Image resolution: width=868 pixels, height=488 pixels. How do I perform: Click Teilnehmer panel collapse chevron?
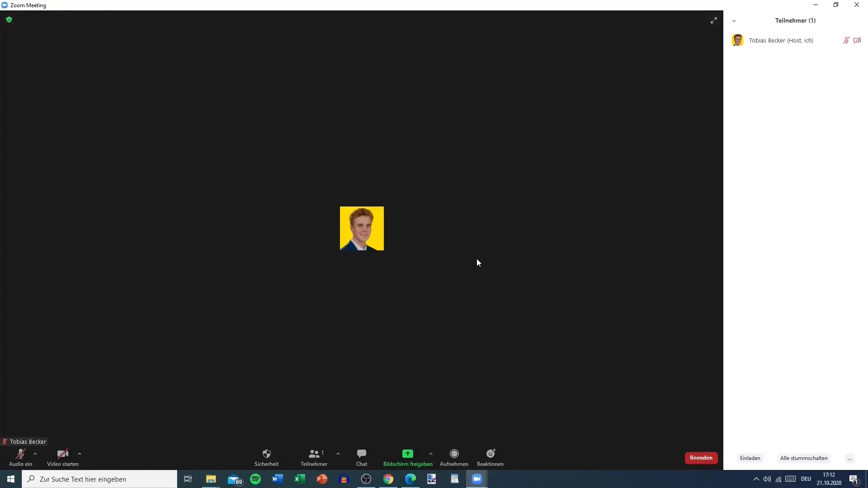pyautogui.click(x=734, y=20)
